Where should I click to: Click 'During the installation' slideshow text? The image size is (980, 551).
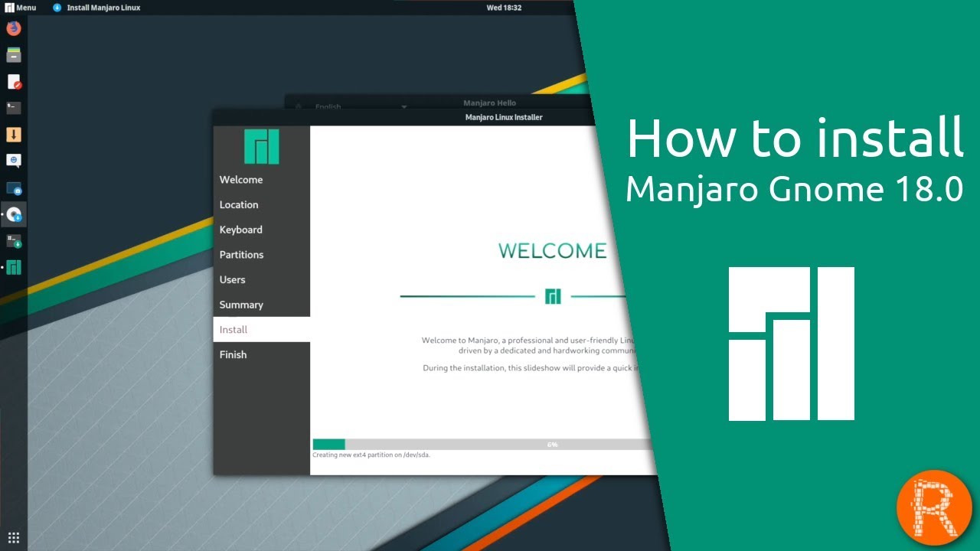tap(531, 368)
